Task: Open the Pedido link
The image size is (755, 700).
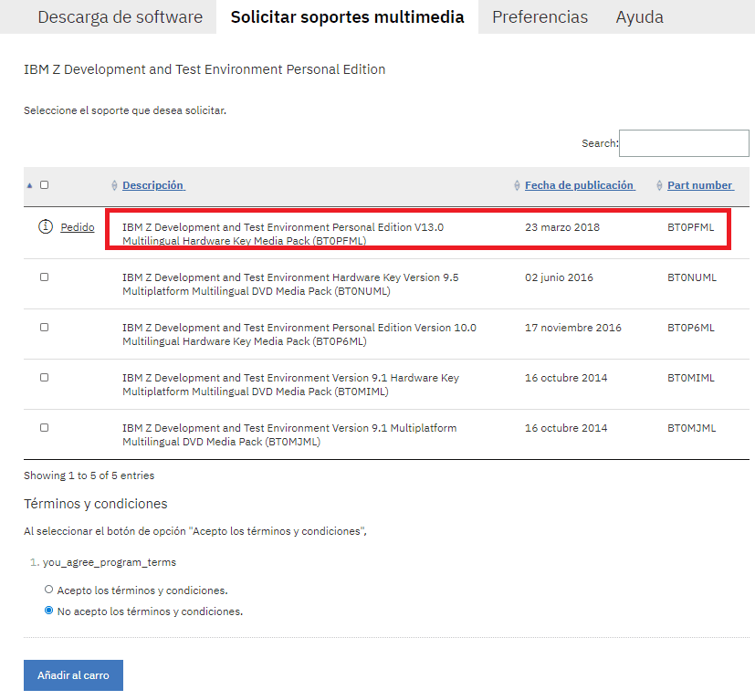Action: coord(78,227)
